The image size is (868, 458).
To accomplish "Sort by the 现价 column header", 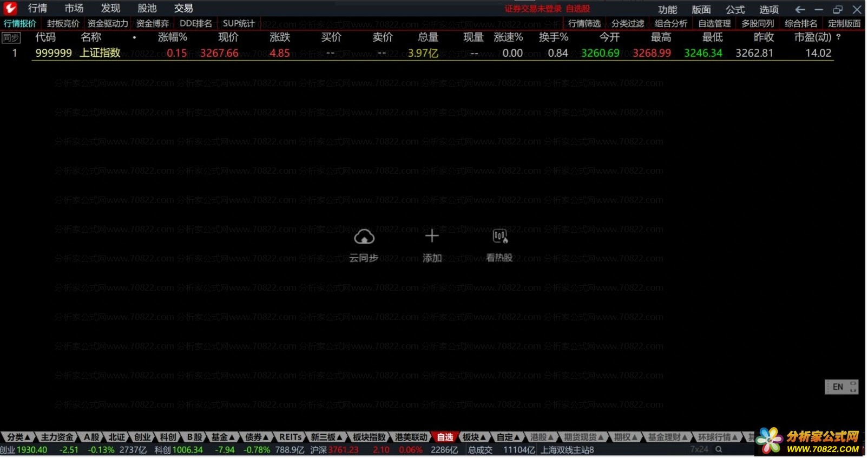I will [228, 37].
